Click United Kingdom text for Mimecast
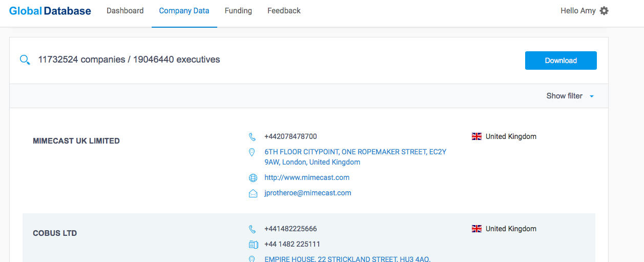The width and height of the screenshot is (644, 262). pos(511,136)
